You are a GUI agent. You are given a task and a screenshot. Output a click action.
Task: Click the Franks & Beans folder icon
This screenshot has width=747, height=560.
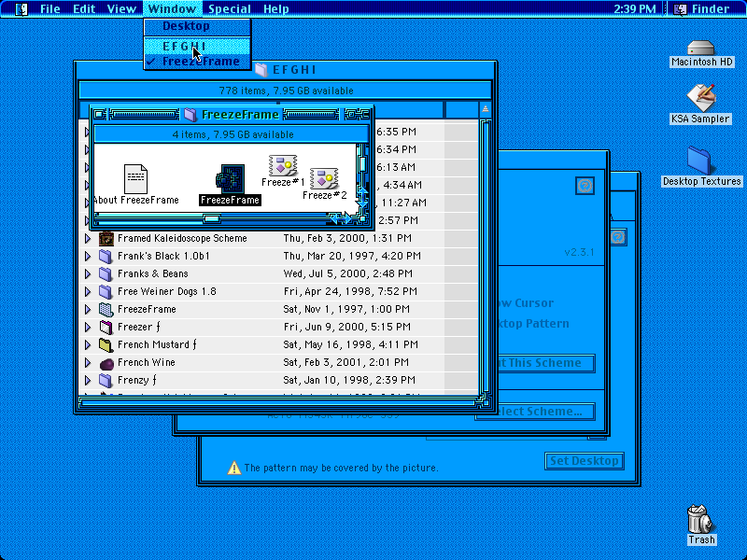106,273
